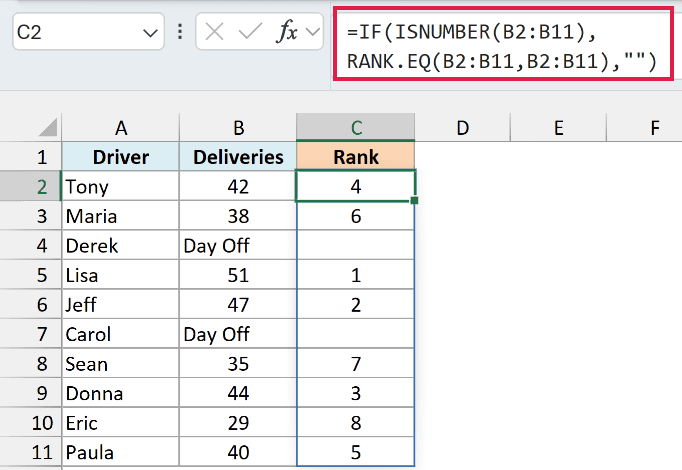Select Paula's rank cell showing 5
The width and height of the screenshot is (682, 470).
[x=356, y=452]
